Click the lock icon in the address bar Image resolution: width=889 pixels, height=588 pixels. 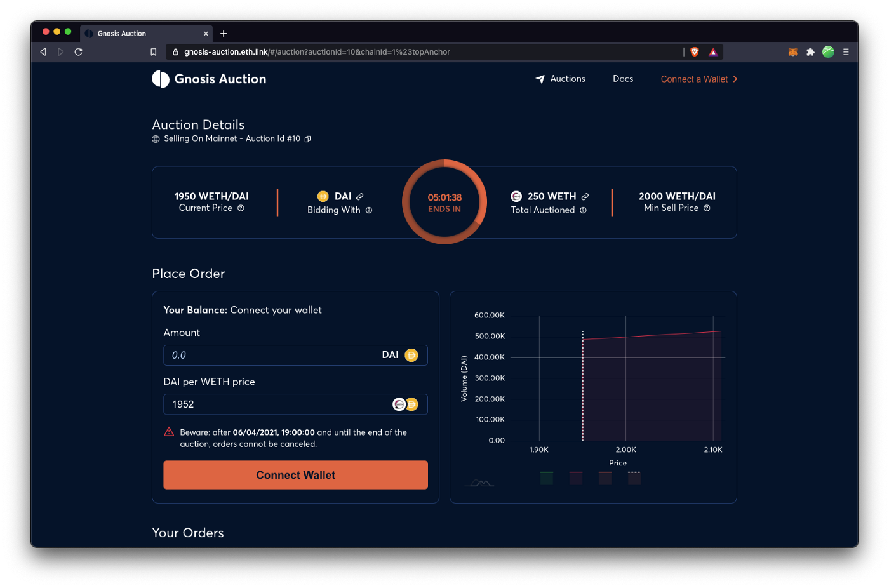(176, 52)
